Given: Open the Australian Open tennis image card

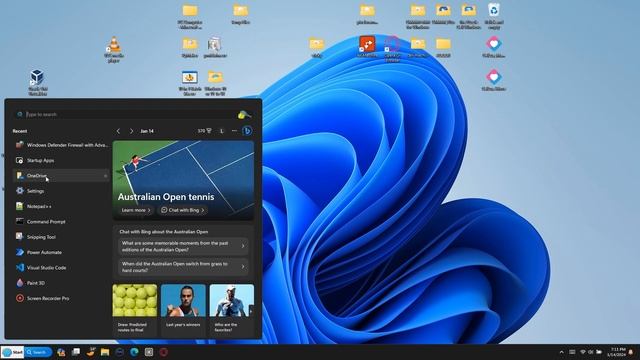Looking at the screenshot, I should pos(183,180).
